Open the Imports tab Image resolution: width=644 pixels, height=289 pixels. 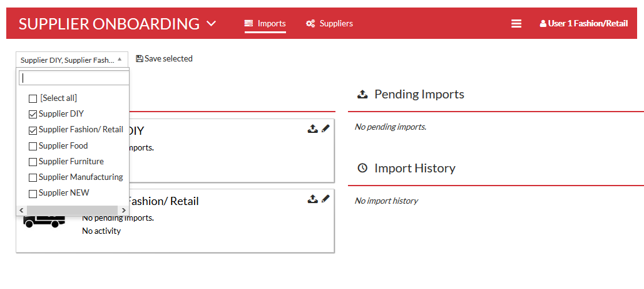point(265,23)
